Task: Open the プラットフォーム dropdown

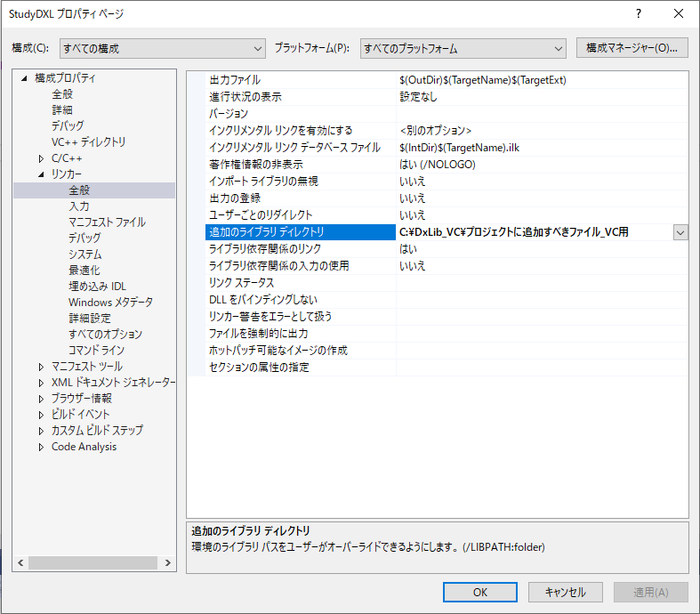Action: pos(463,48)
